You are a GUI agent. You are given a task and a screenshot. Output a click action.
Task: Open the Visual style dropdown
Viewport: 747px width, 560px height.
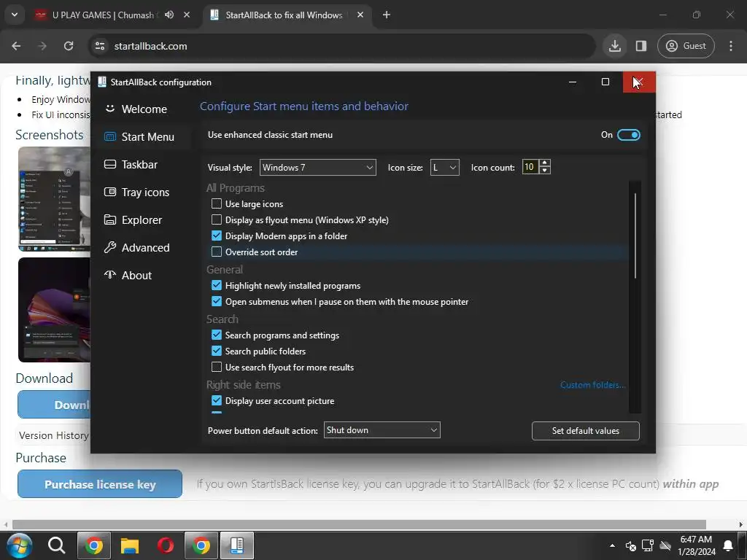point(318,167)
